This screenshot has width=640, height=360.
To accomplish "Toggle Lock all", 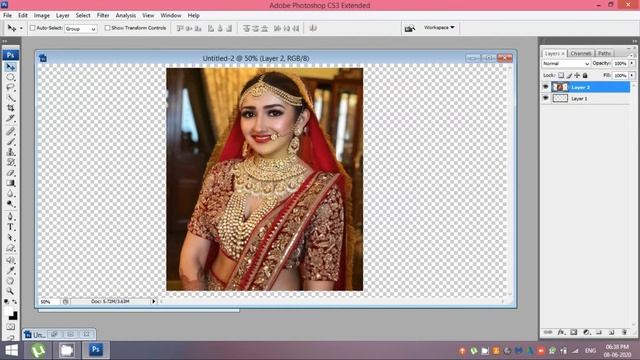I will pyautogui.click(x=585, y=76).
